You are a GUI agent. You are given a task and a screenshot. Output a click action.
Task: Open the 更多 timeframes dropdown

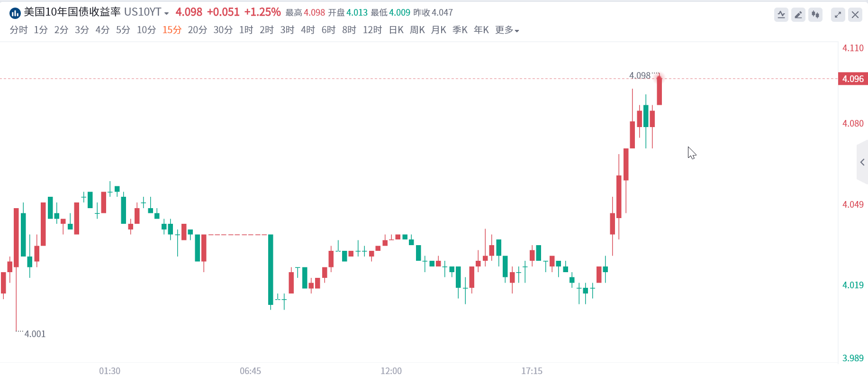click(x=507, y=30)
